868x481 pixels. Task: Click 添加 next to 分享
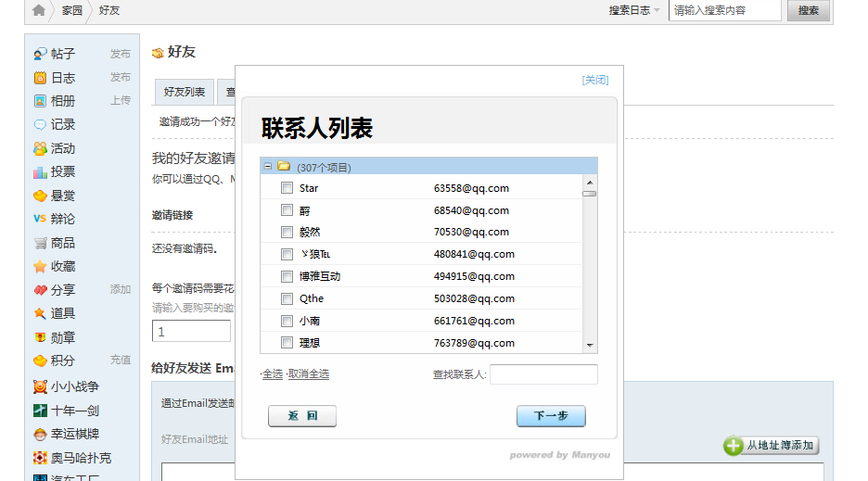tap(121, 289)
